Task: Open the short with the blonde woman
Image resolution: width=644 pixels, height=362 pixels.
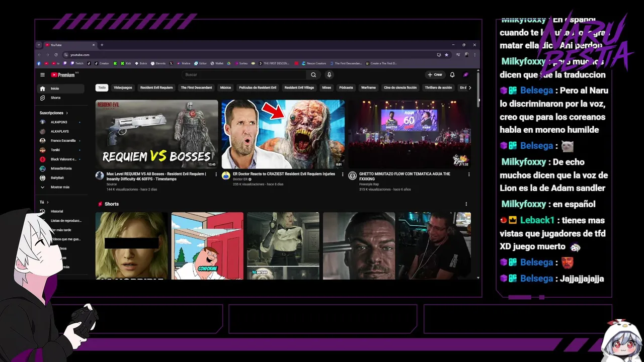Action: (131, 246)
